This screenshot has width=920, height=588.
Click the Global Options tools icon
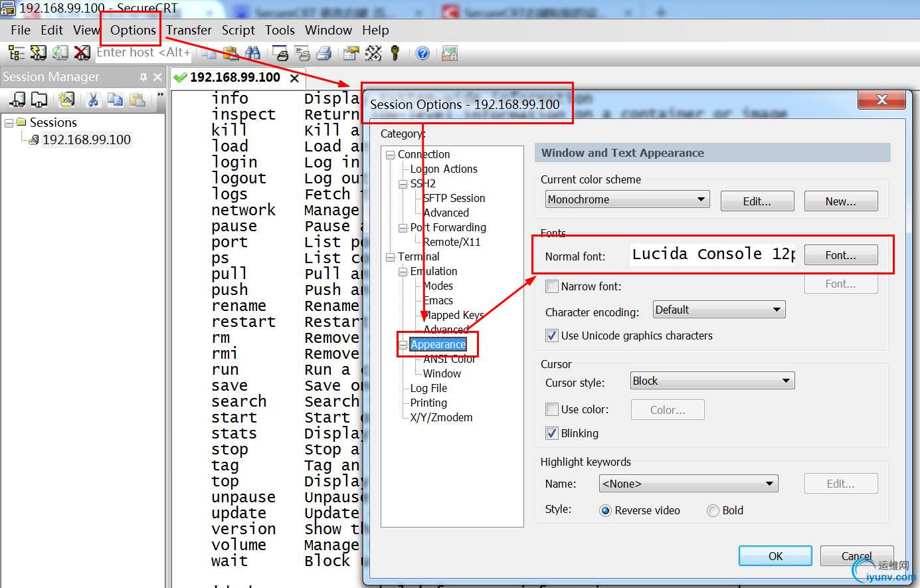coord(373,53)
